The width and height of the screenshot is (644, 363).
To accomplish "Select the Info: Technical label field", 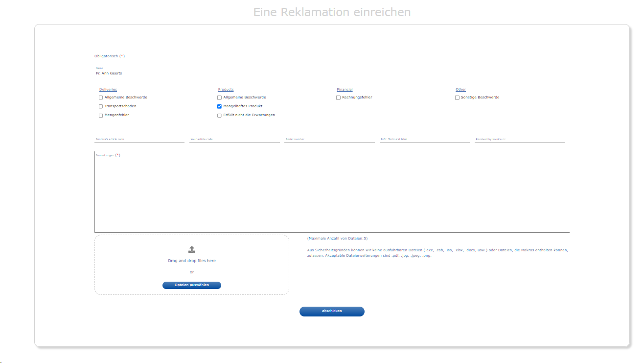I will pos(424,140).
